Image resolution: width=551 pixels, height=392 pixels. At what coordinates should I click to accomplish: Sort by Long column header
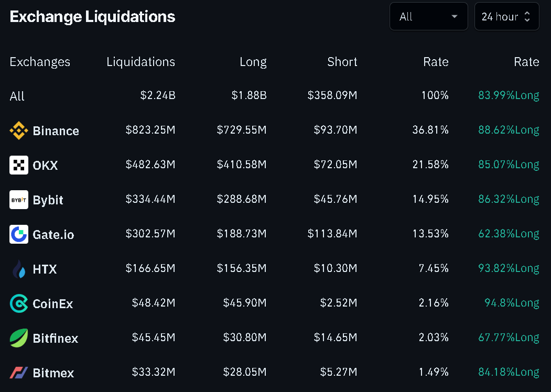(x=253, y=62)
